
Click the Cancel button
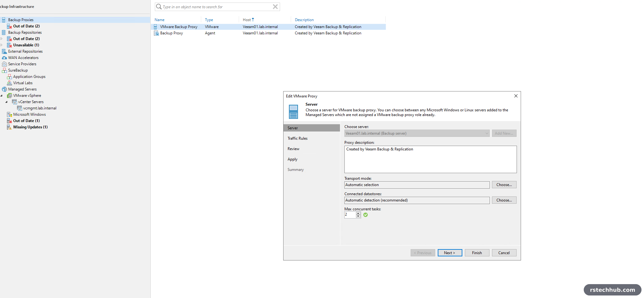coord(504,253)
